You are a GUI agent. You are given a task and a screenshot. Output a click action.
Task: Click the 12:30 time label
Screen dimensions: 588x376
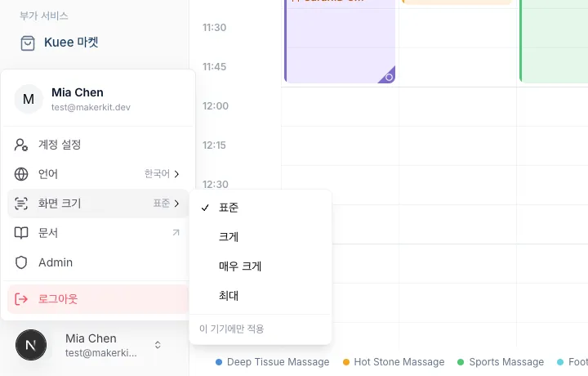pyautogui.click(x=216, y=184)
